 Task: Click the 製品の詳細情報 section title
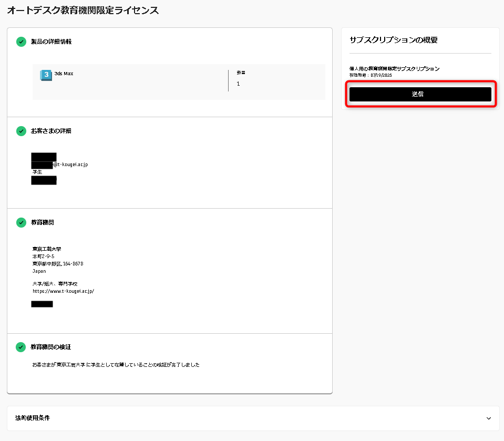(51, 42)
